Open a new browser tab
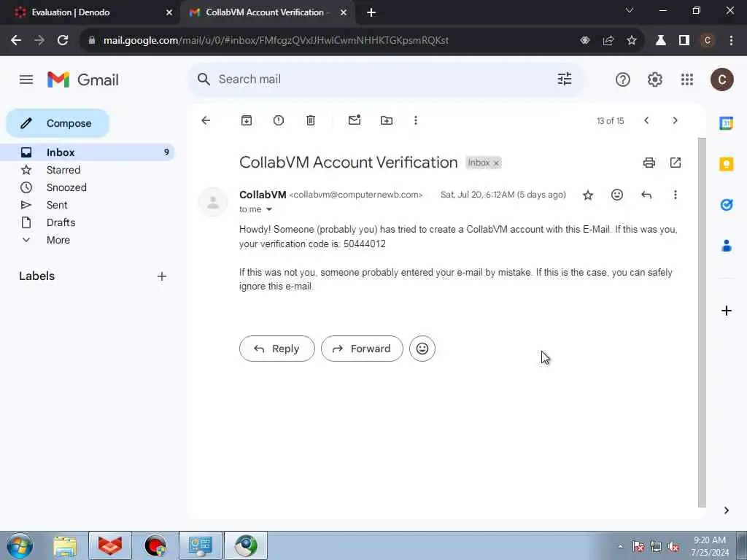 [371, 13]
